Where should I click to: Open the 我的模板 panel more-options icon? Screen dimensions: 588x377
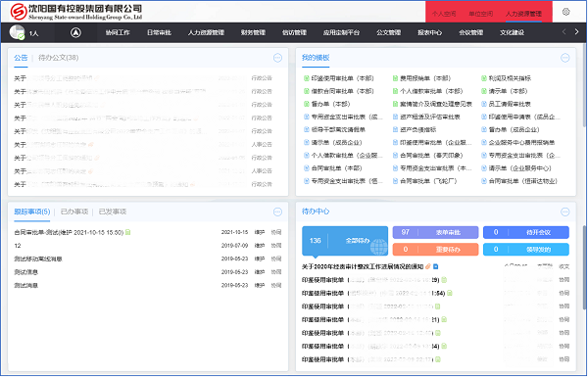coord(565,58)
